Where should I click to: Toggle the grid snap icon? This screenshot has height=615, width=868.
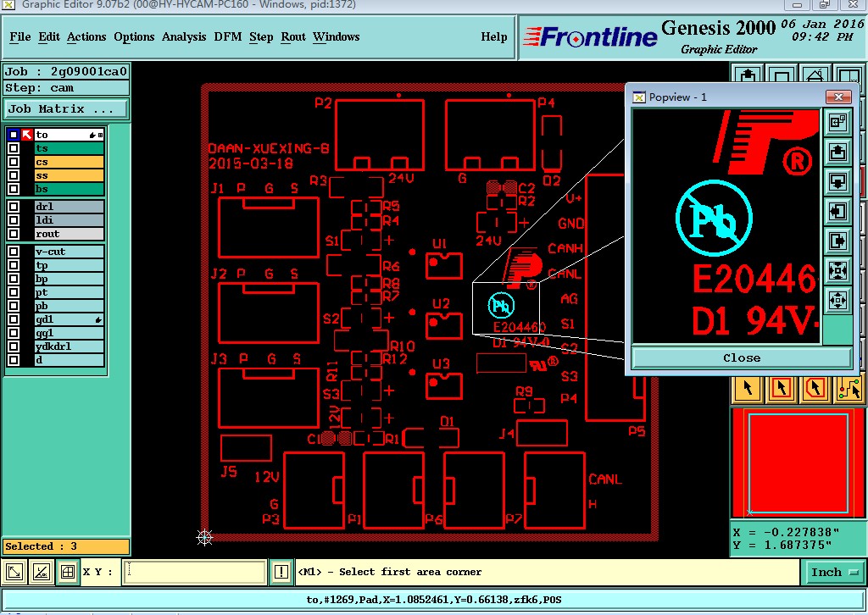click(x=68, y=572)
